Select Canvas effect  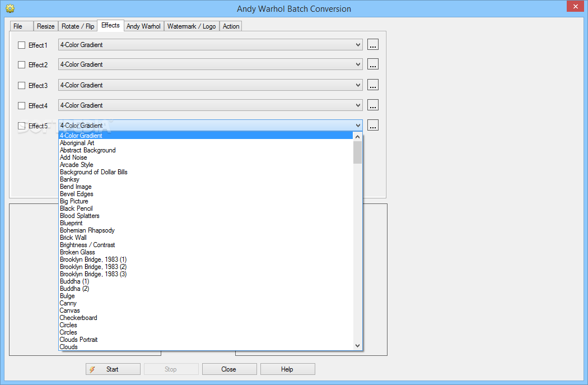[x=206, y=310]
